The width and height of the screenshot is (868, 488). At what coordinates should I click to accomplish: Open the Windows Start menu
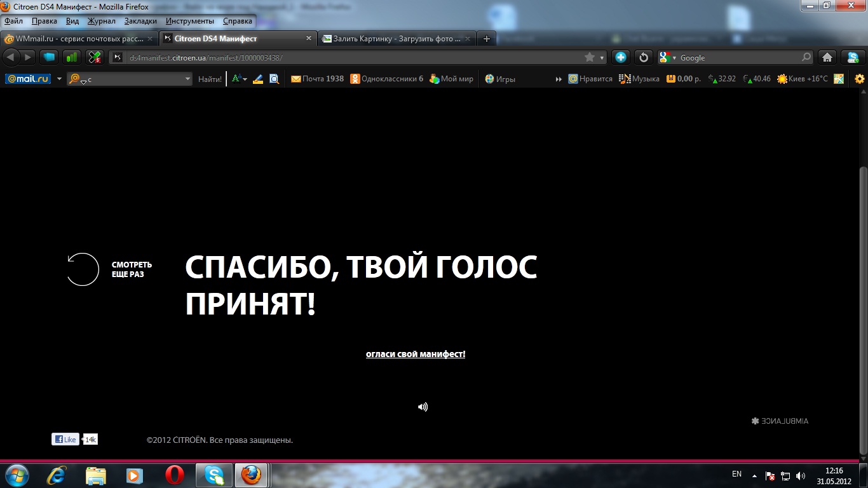tap(17, 475)
